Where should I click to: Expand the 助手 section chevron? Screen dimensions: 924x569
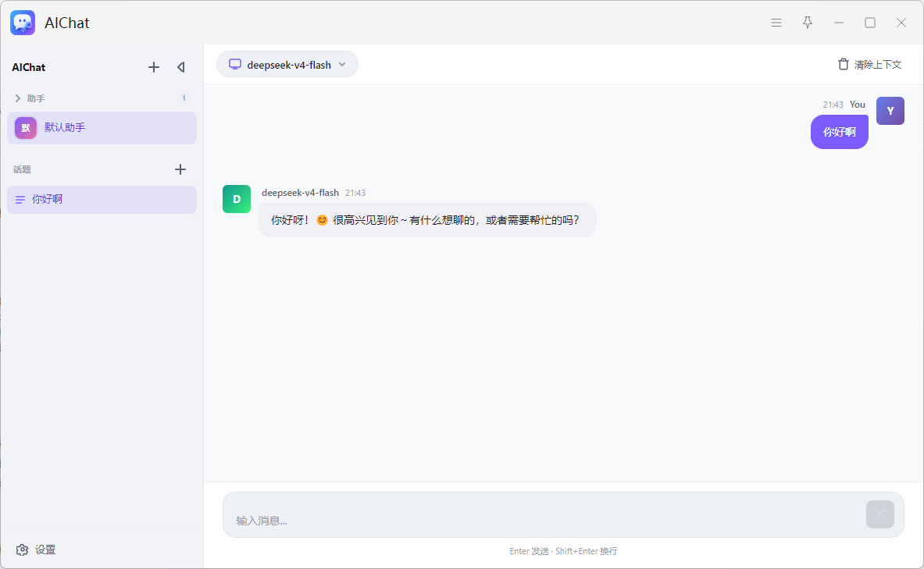[18, 98]
